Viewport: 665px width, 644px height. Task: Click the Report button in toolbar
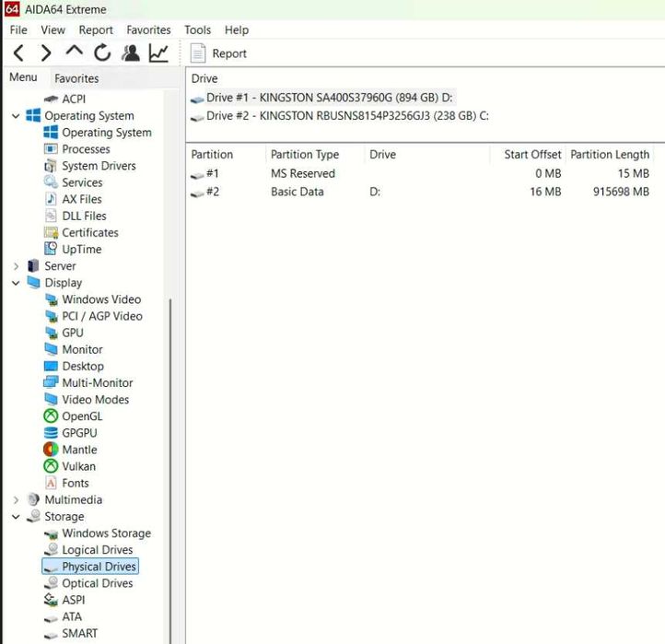click(x=219, y=53)
